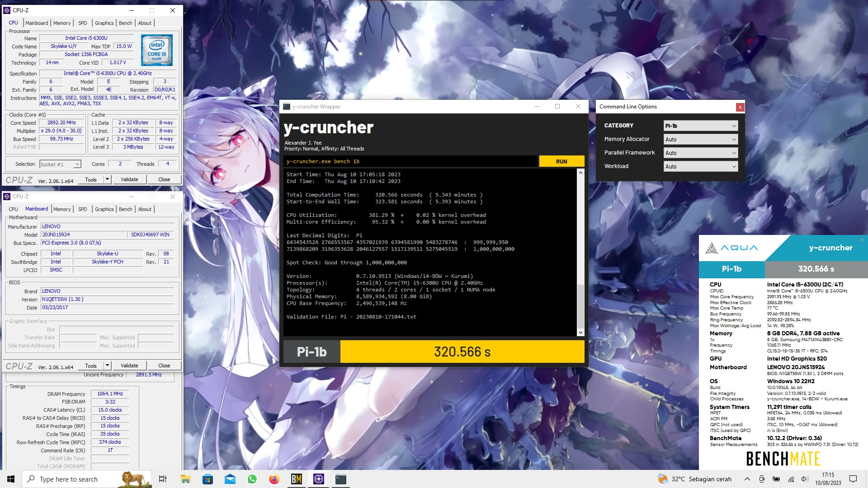Open volume control tray icon
Viewport: 868px width, 488px height.
805,479
